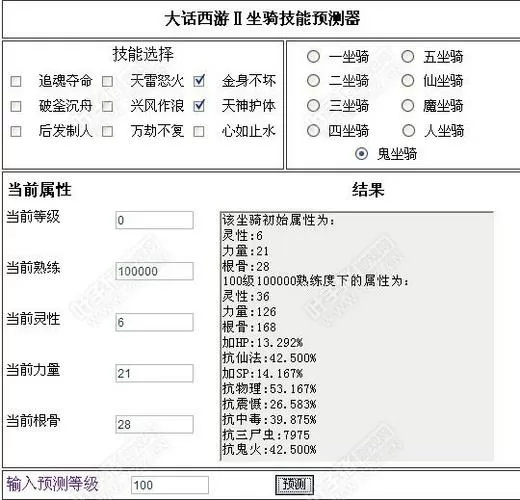Focus the 当前力量 input field
520x500 pixels.
coord(154,373)
